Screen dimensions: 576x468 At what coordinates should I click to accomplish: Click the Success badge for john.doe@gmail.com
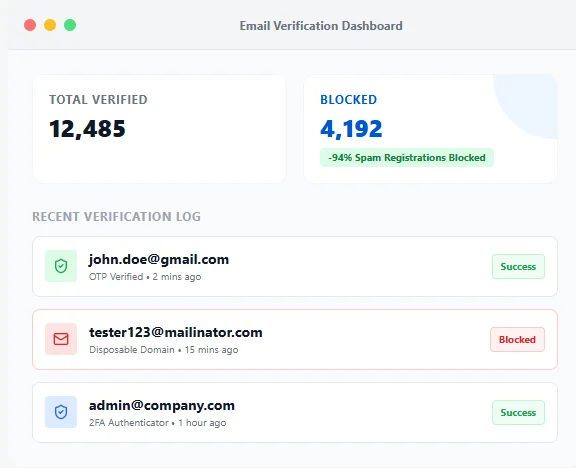pyautogui.click(x=518, y=266)
